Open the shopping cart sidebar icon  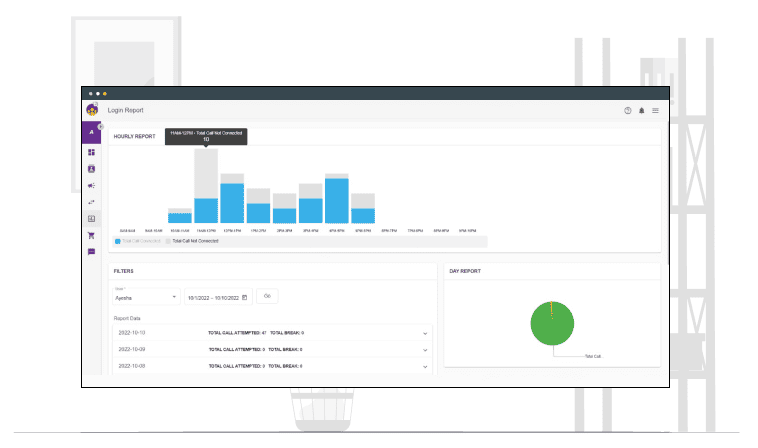point(91,235)
